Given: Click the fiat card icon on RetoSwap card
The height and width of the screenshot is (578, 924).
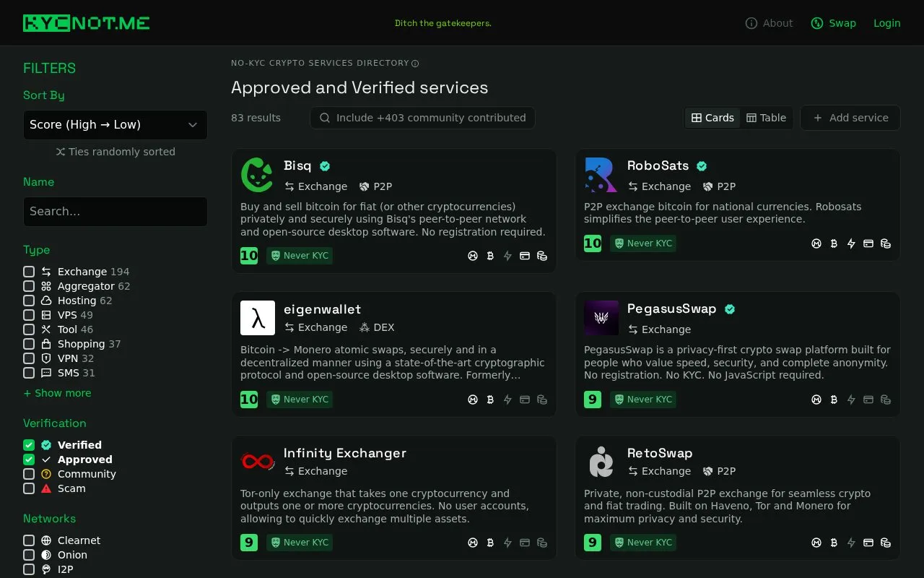Looking at the screenshot, I should (x=868, y=543).
